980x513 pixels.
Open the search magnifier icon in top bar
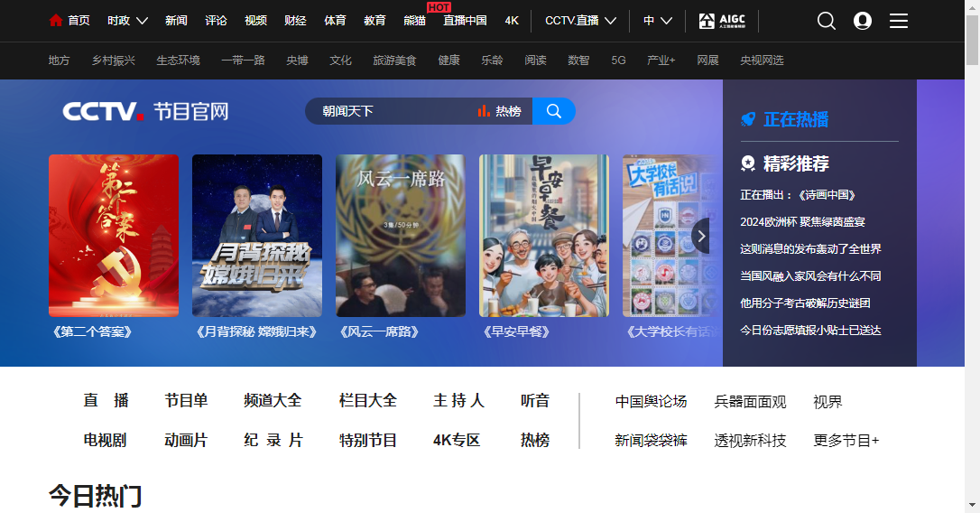[x=826, y=21]
